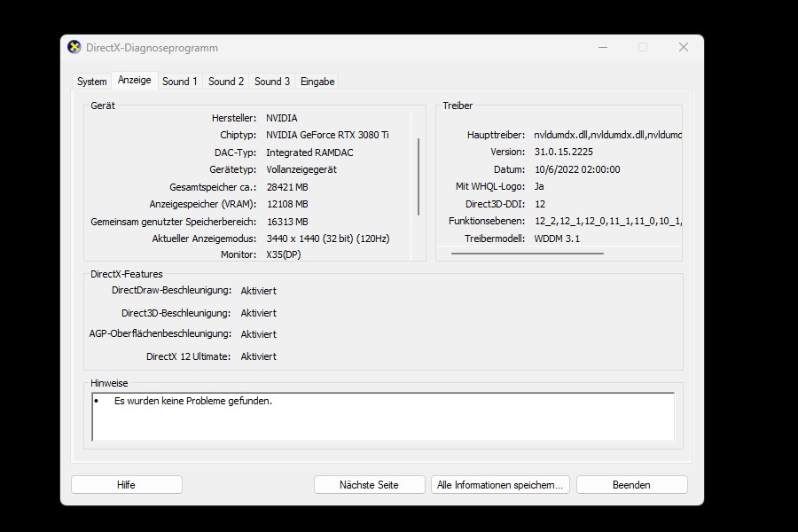The height and width of the screenshot is (532, 798).
Task: Click the Funktionsebenen label
Action: (x=487, y=221)
